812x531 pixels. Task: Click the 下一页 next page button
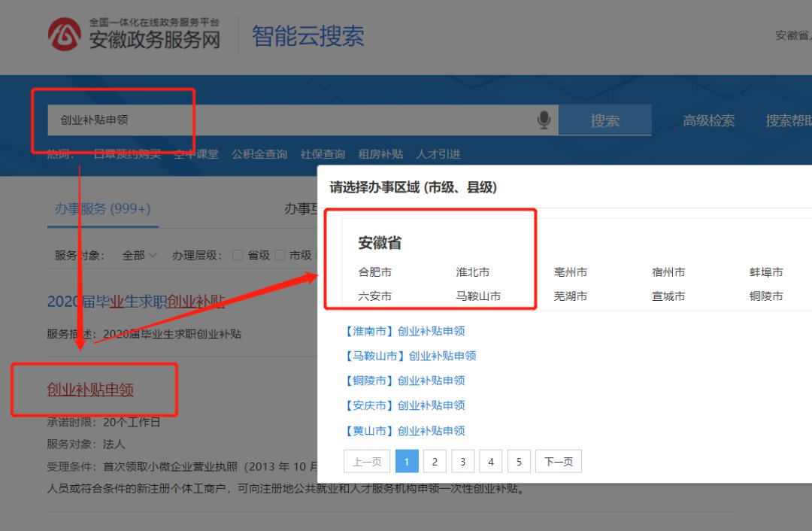558,461
